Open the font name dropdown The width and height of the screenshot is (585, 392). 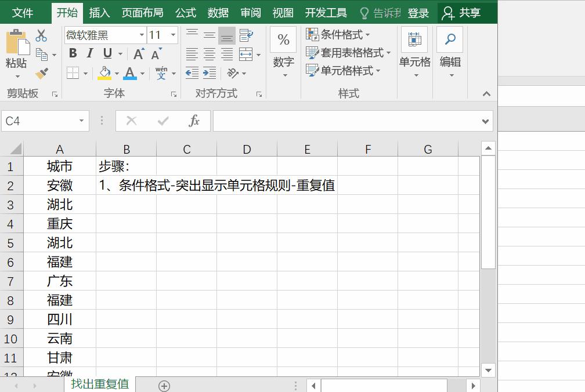(142, 35)
